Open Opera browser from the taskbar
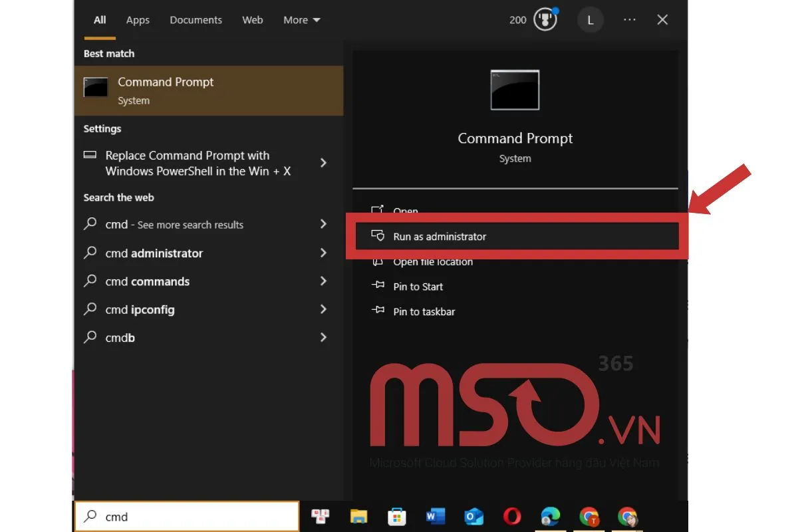 pyautogui.click(x=511, y=516)
